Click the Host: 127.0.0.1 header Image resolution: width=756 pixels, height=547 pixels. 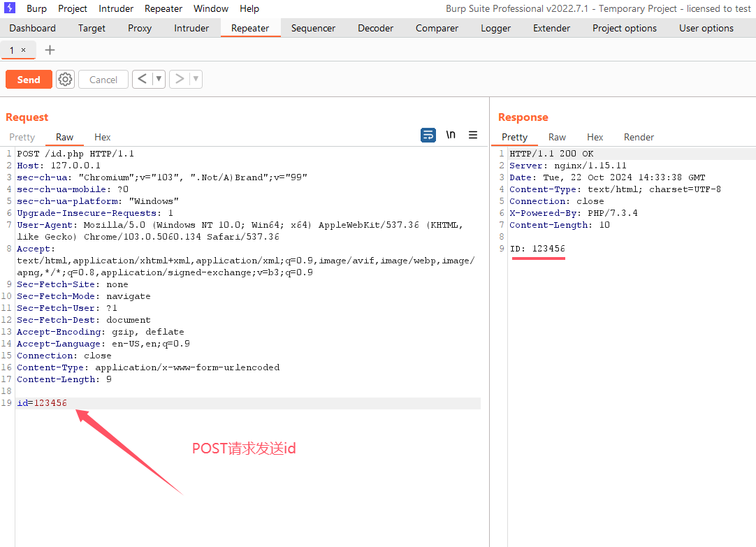coord(58,166)
